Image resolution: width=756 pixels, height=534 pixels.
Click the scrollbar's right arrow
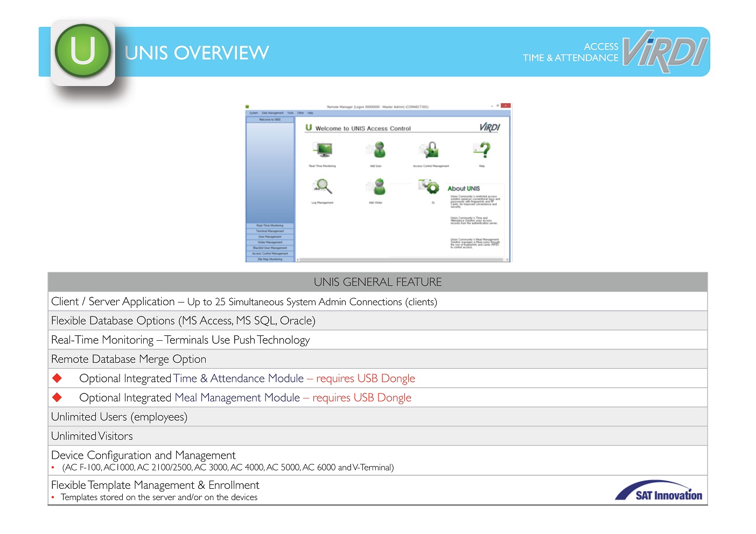click(507, 259)
